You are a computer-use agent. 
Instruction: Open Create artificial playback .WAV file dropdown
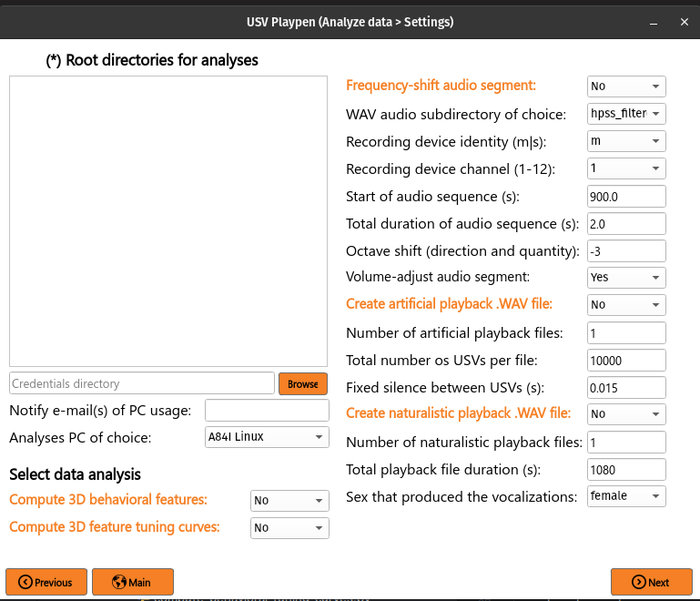pyautogui.click(x=626, y=305)
